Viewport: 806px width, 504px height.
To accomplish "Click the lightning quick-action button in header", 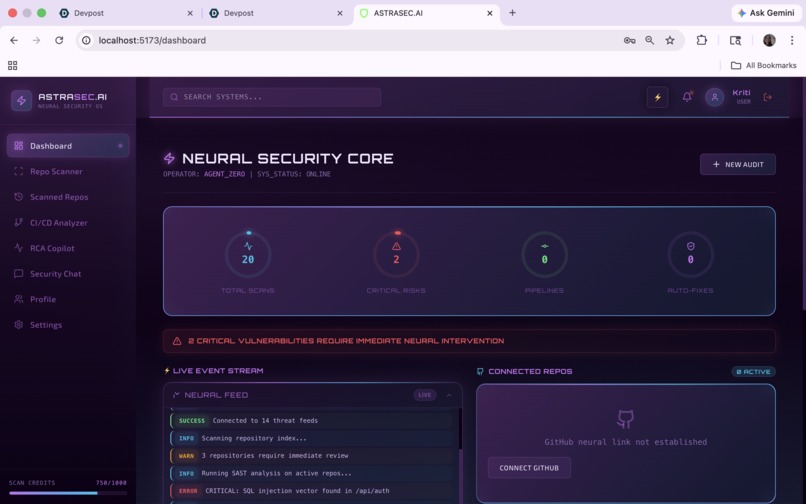I will [x=657, y=97].
